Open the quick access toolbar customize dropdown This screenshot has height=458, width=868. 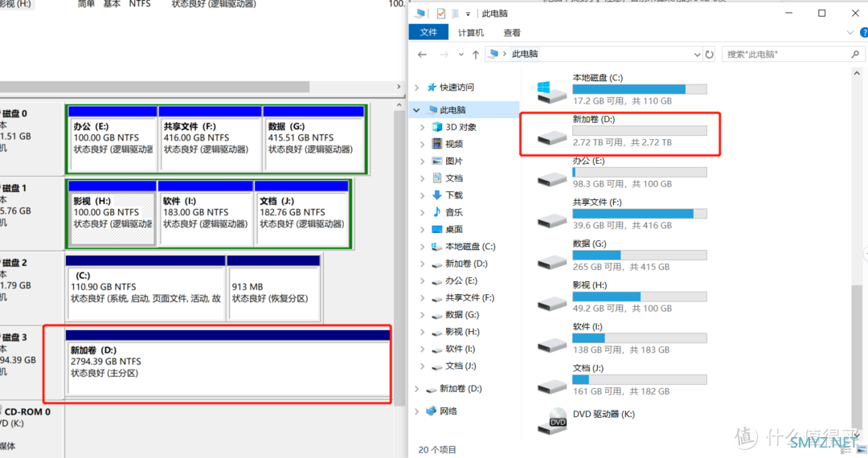click(x=468, y=14)
